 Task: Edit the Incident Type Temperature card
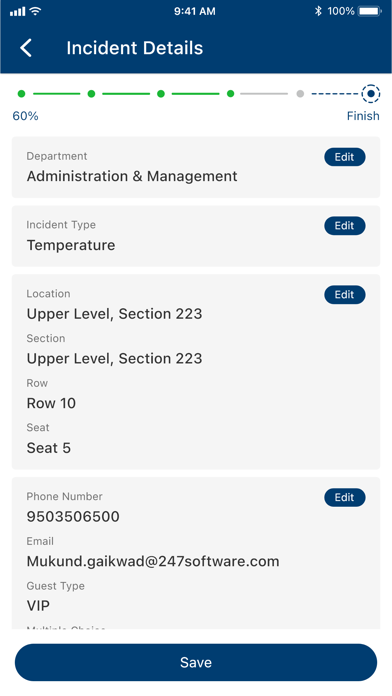click(344, 226)
